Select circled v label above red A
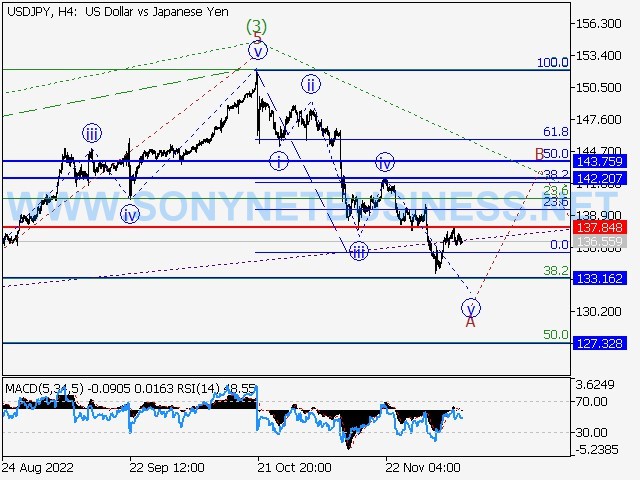The height and width of the screenshot is (480, 640). click(471, 308)
